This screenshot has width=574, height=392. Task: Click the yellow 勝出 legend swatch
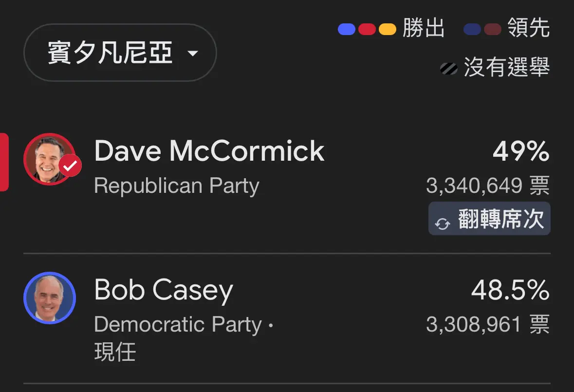tap(388, 29)
